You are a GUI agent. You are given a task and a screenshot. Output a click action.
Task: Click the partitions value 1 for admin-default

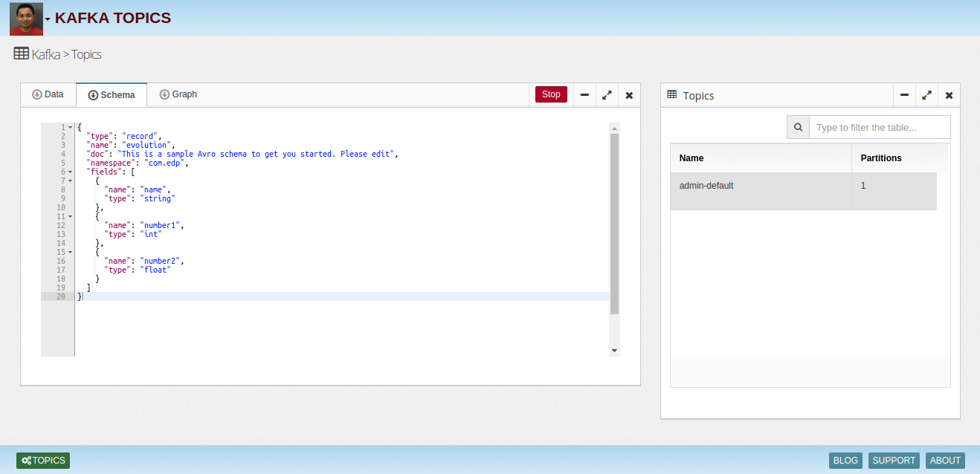pyautogui.click(x=863, y=186)
